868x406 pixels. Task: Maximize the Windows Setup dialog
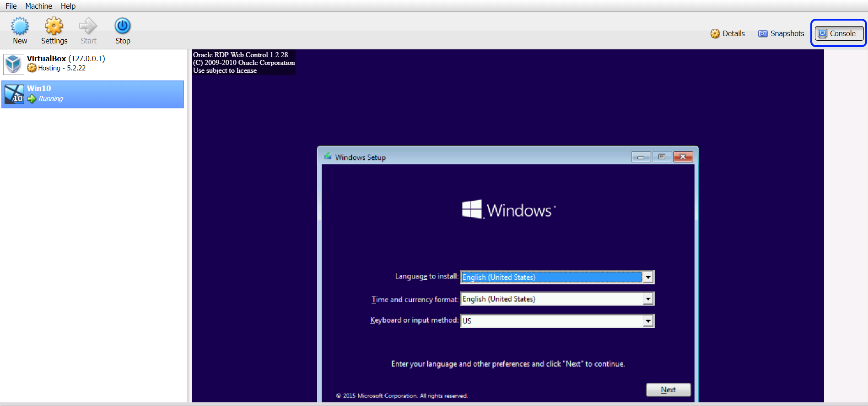[662, 157]
